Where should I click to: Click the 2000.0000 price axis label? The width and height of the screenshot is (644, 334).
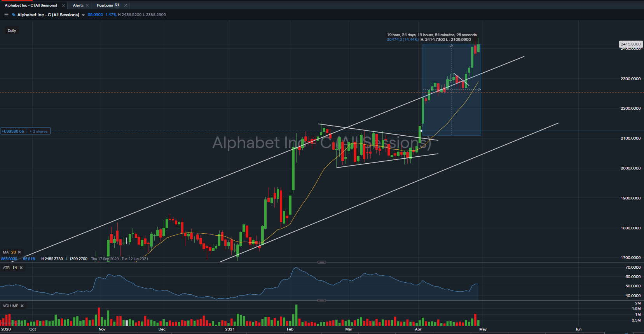point(630,168)
